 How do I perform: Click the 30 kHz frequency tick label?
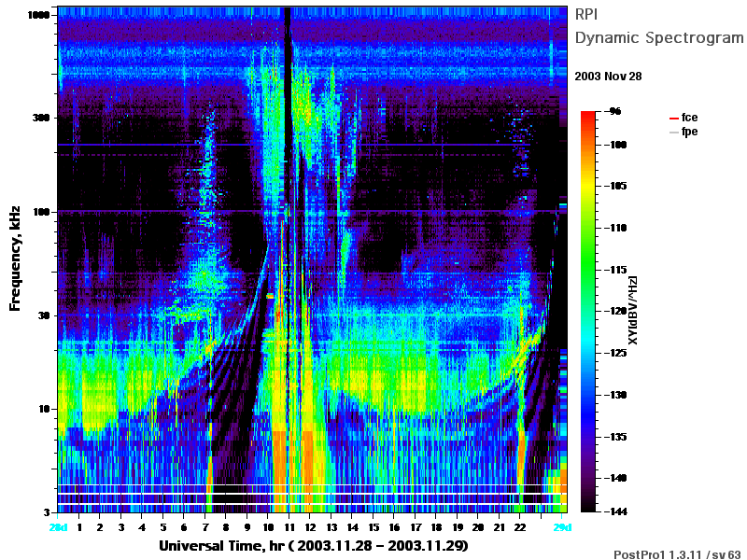tap(43, 315)
